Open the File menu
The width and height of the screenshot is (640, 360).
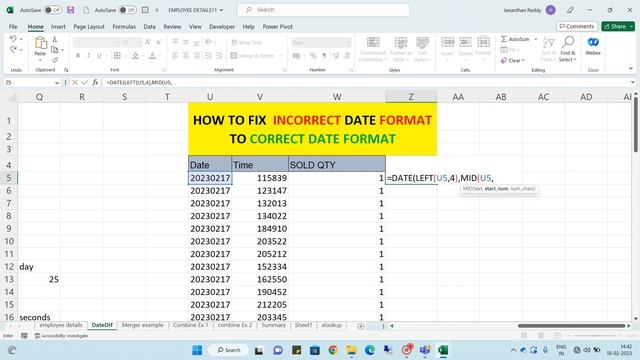[x=13, y=27]
